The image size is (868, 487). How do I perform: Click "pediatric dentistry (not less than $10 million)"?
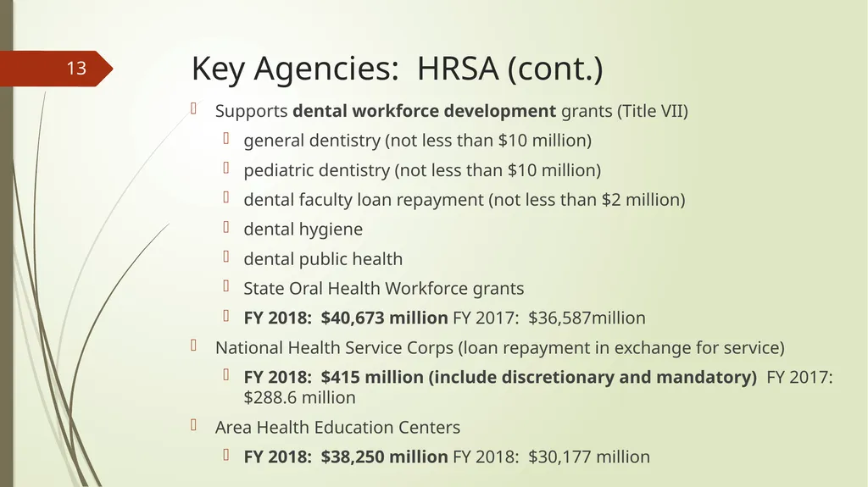422,170
